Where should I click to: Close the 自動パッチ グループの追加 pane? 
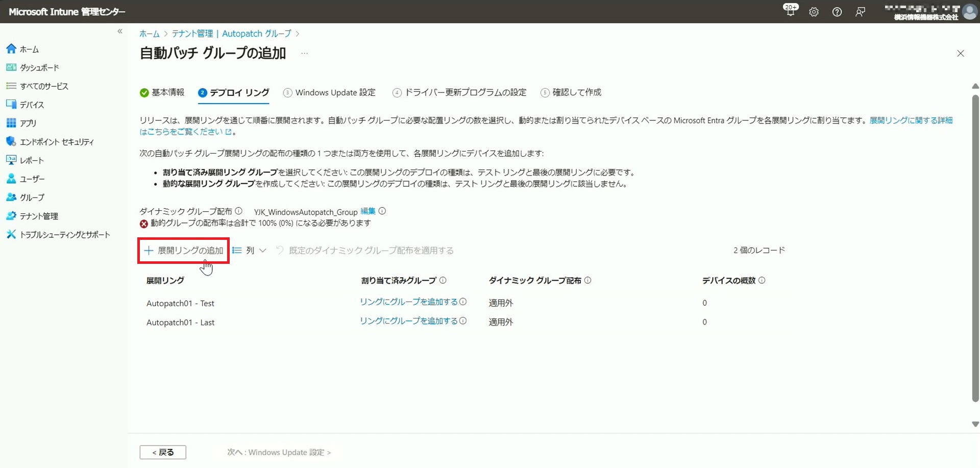pyautogui.click(x=960, y=54)
